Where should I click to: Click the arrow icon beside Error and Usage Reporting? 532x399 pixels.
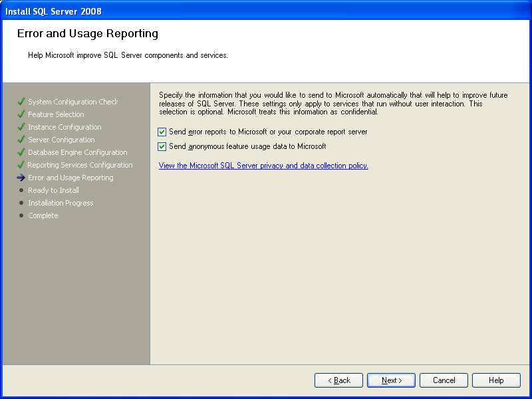coord(21,178)
